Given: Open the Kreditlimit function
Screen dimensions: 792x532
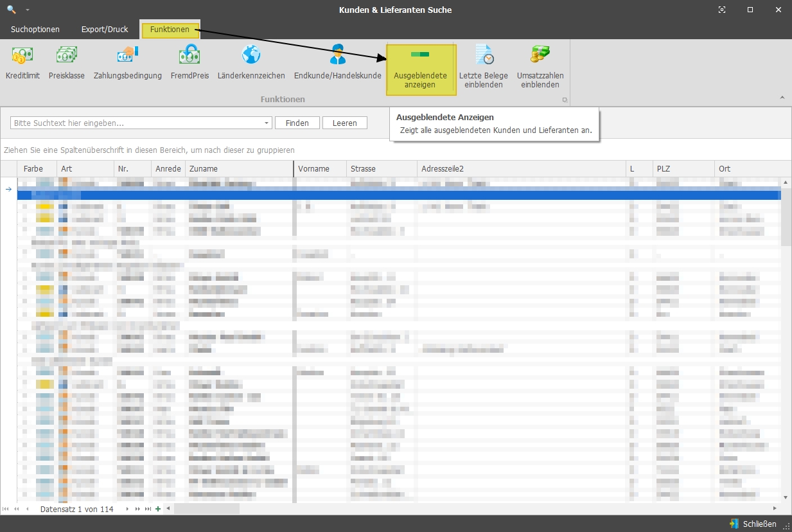Looking at the screenshot, I should point(22,63).
